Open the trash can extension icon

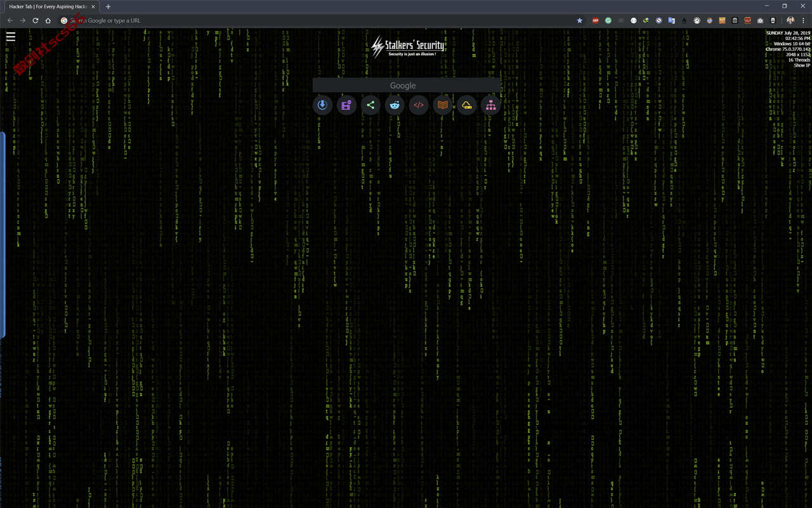tap(735, 20)
